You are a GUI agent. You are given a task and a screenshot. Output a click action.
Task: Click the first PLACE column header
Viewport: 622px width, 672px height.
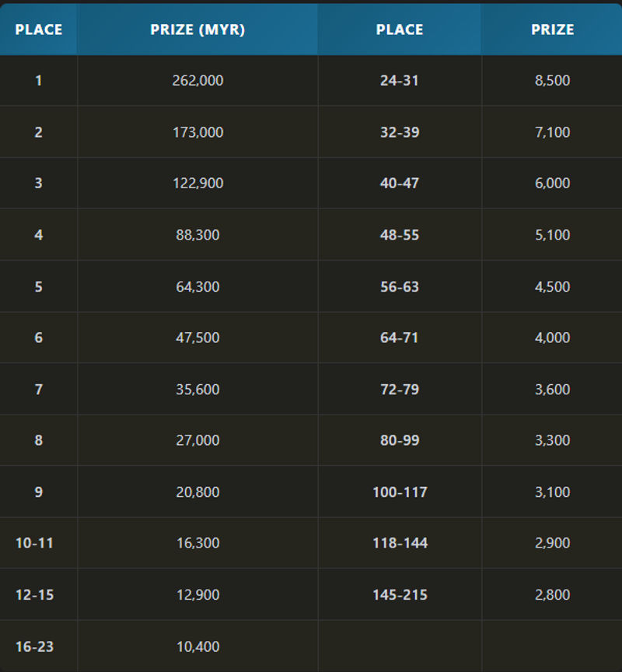coord(39,30)
